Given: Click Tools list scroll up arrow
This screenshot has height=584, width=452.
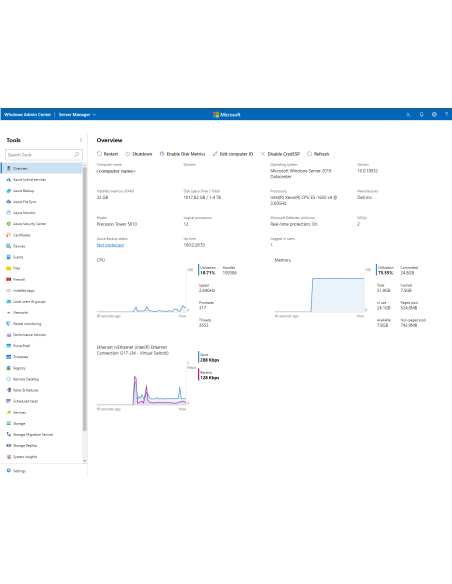Looking at the screenshot, I should 85,165.
